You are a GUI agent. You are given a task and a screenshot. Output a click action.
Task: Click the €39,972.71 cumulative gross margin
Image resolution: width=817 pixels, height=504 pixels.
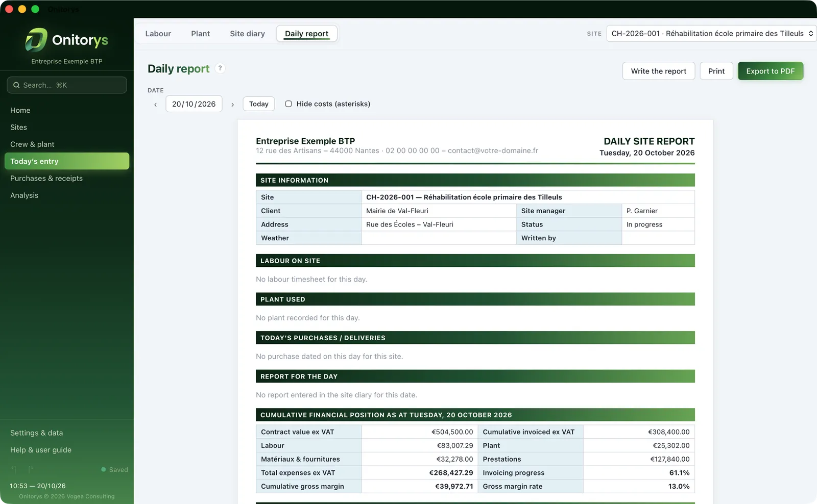(454, 487)
